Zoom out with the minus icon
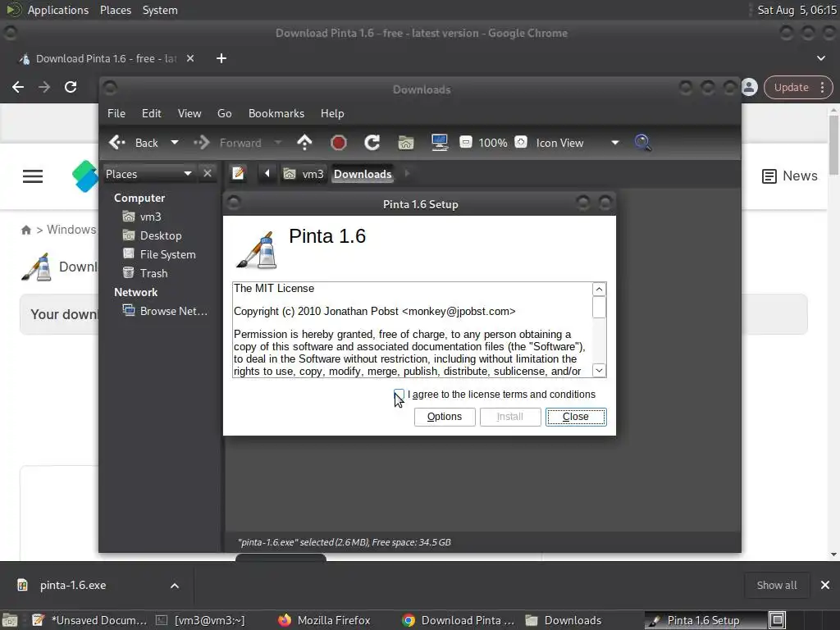 pyautogui.click(x=466, y=143)
